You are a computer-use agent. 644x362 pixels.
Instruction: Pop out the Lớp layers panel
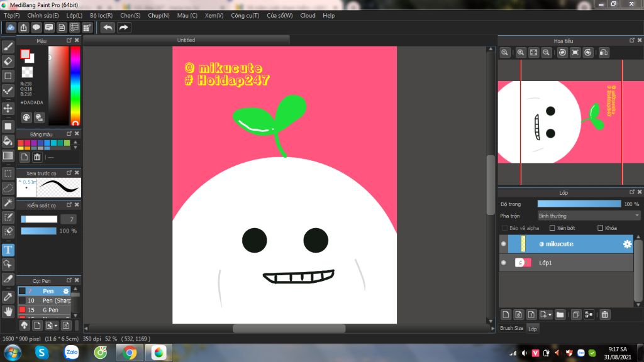632,192
